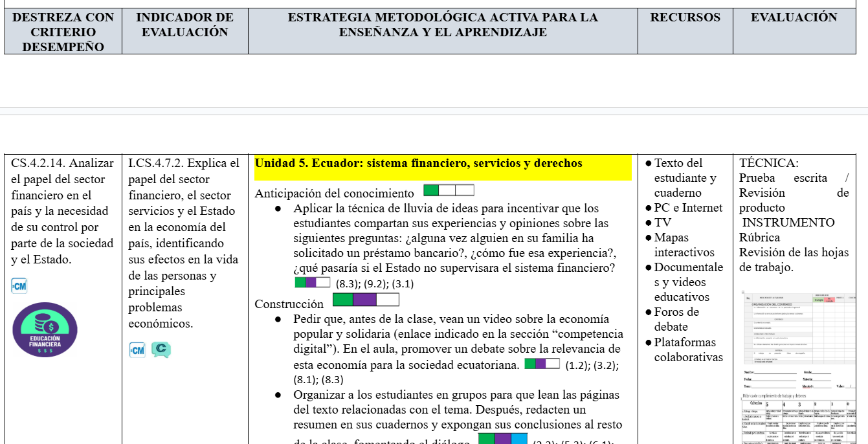
Task: Click Texto del estudiante y cuaderno resource
Action: pyautogui.click(x=685, y=178)
